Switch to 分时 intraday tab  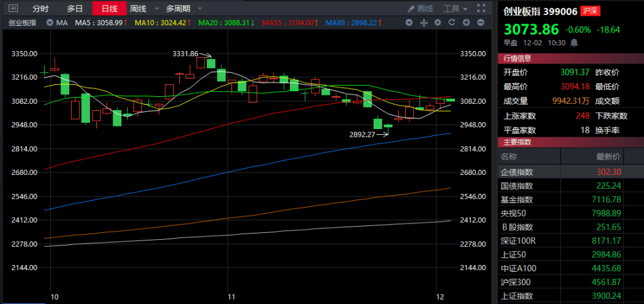point(40,9)
